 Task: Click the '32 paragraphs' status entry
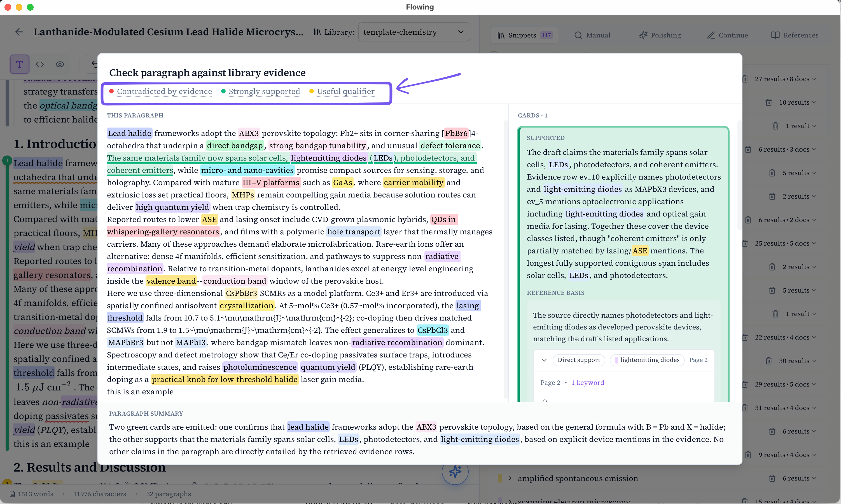click(x=168, y=494)
